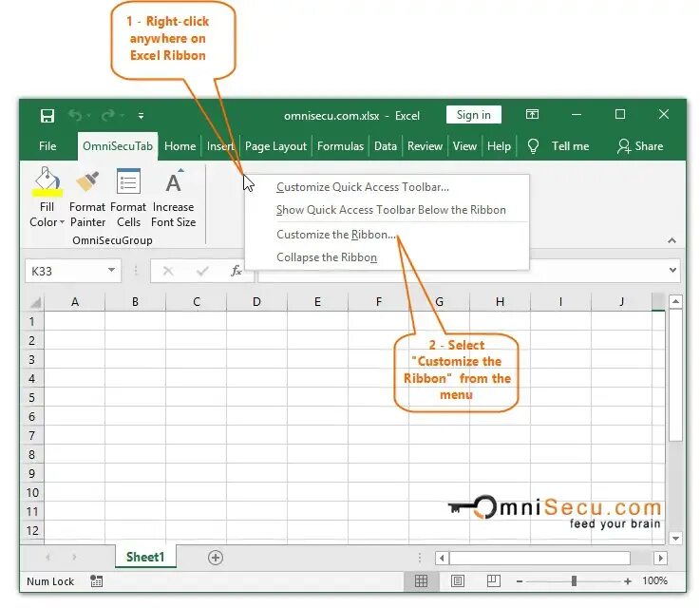
Task: Select column D header
Action: [x=256, y=302]
